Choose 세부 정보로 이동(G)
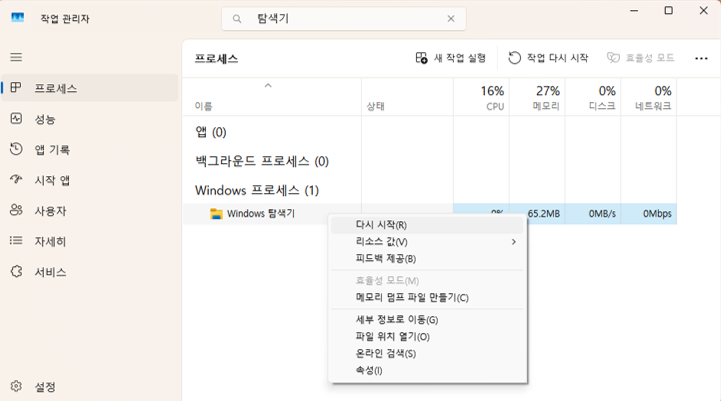This screenshot has width=721, height=401. [x=427, y=320]
